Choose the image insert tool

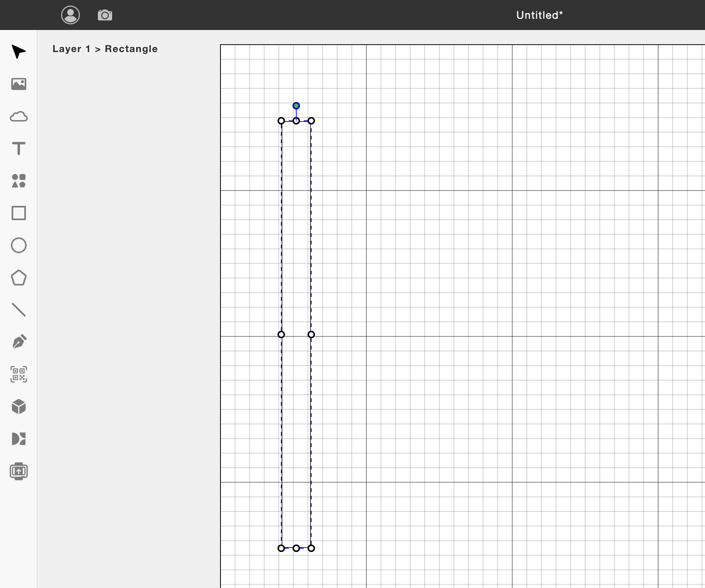(18, 84)
